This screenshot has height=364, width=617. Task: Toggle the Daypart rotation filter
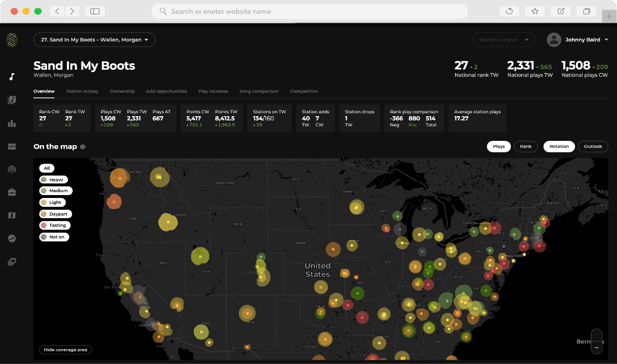[x=56, y=214]
